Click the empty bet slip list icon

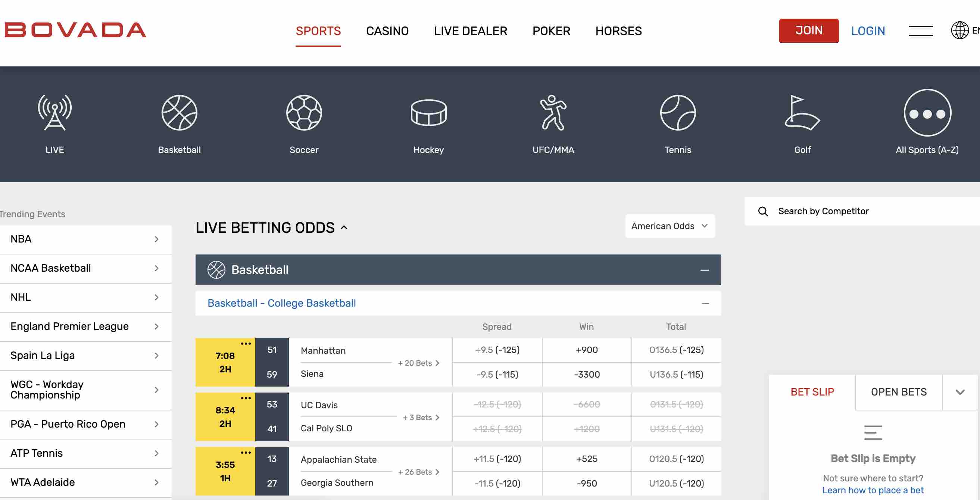point(873,432)
